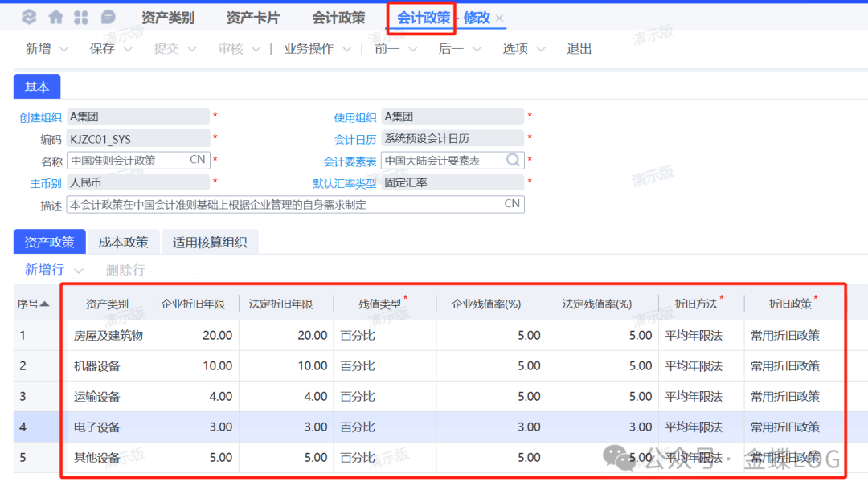Click the search icon in 会计要素表 field

click(x=513, y=161)
